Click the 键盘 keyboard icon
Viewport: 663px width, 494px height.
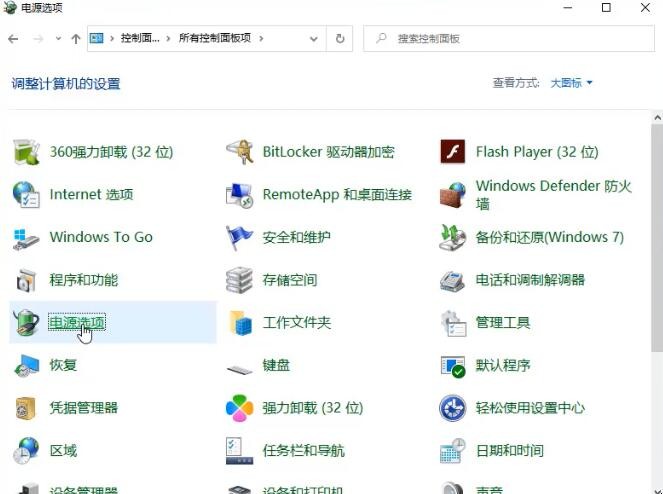[239, 369]
